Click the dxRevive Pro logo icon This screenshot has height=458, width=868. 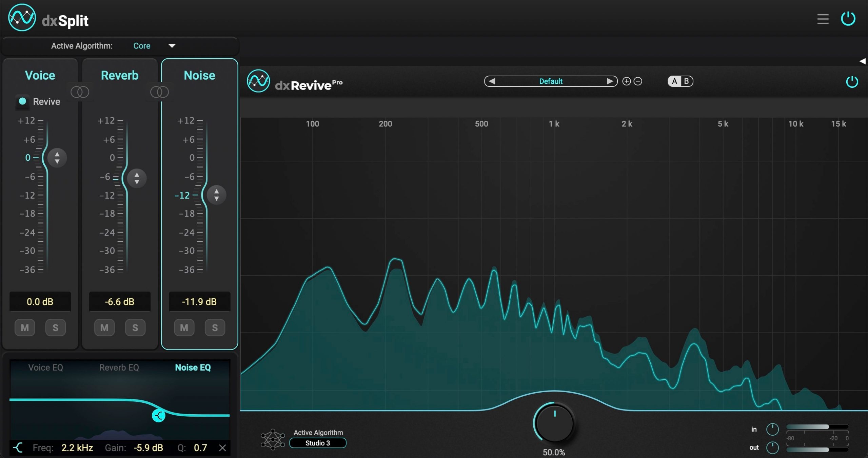click(258, 82)
